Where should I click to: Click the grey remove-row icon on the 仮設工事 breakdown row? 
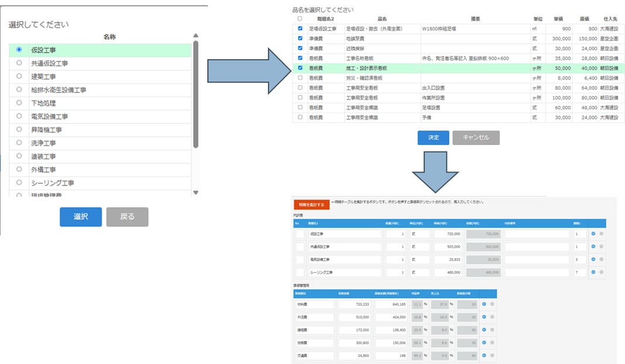tap(601, 233)
